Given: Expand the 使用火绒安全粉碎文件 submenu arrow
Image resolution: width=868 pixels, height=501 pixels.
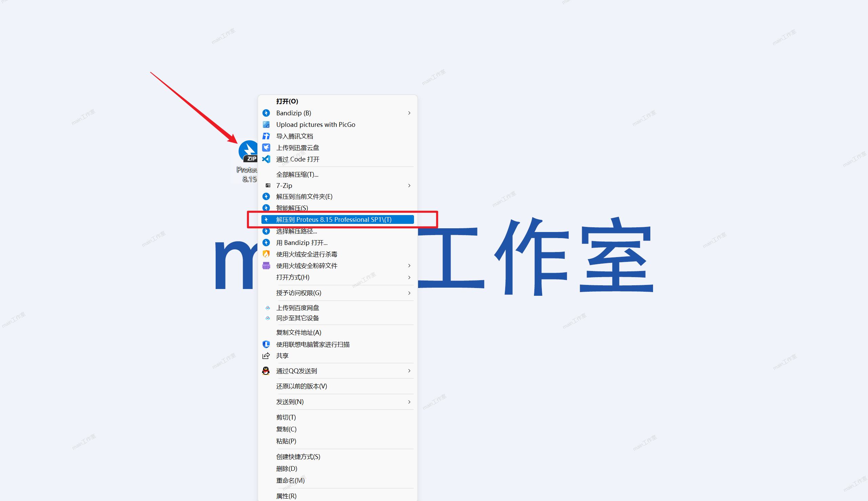Looking at the screenshot, I should click(409, 266).
